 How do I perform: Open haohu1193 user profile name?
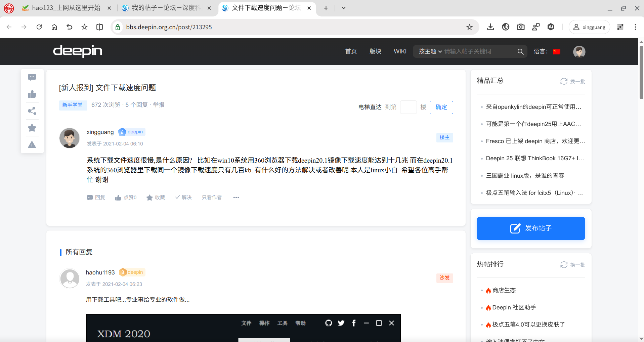(x=100, y=272)
